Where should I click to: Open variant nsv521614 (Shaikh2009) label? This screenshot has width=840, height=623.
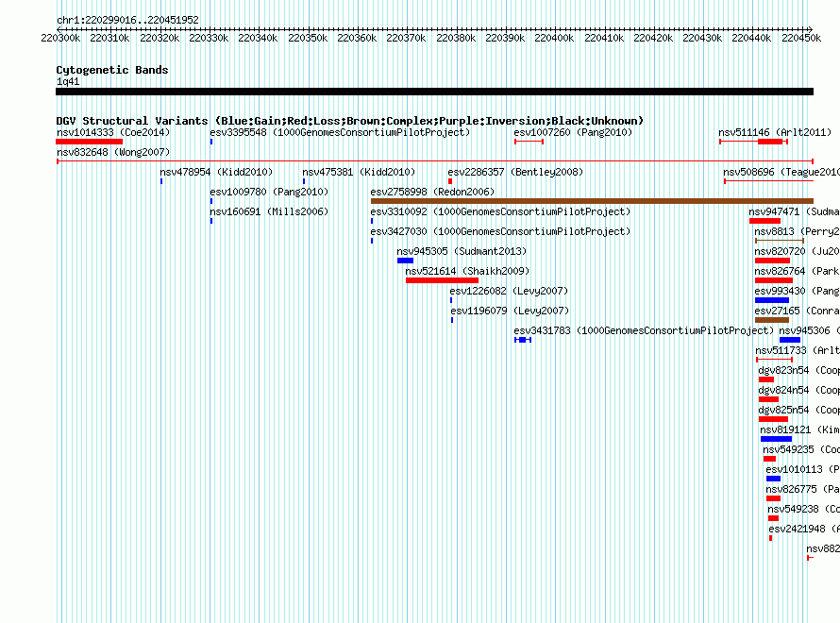(467, 271)
